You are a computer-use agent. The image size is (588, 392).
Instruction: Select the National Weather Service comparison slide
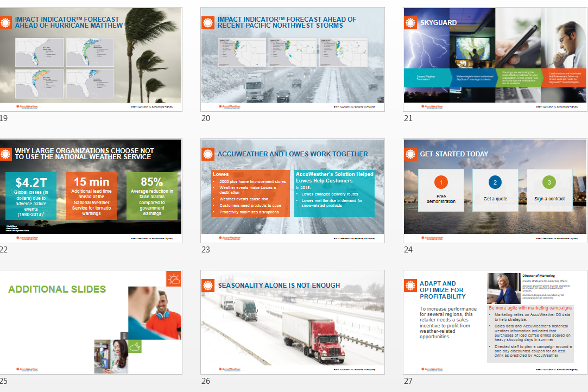[91, 191]
